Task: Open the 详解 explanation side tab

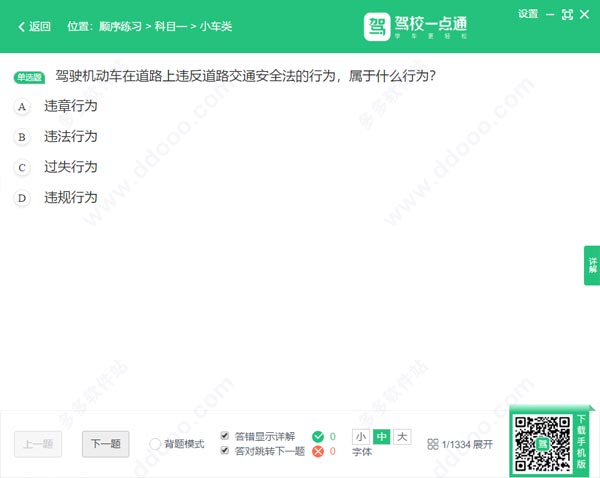Action: (x=592, y=265)
